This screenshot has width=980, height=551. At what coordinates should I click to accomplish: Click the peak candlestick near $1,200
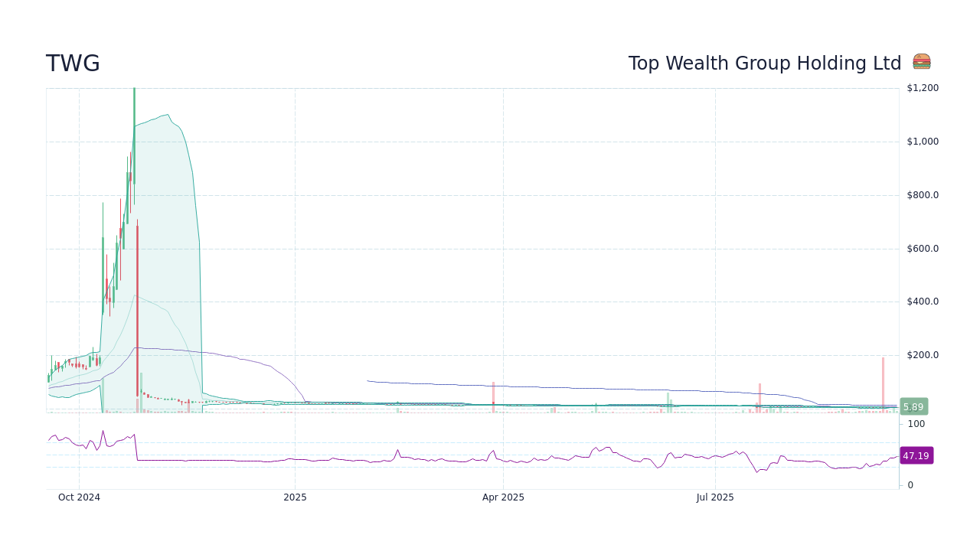(134, 99)
